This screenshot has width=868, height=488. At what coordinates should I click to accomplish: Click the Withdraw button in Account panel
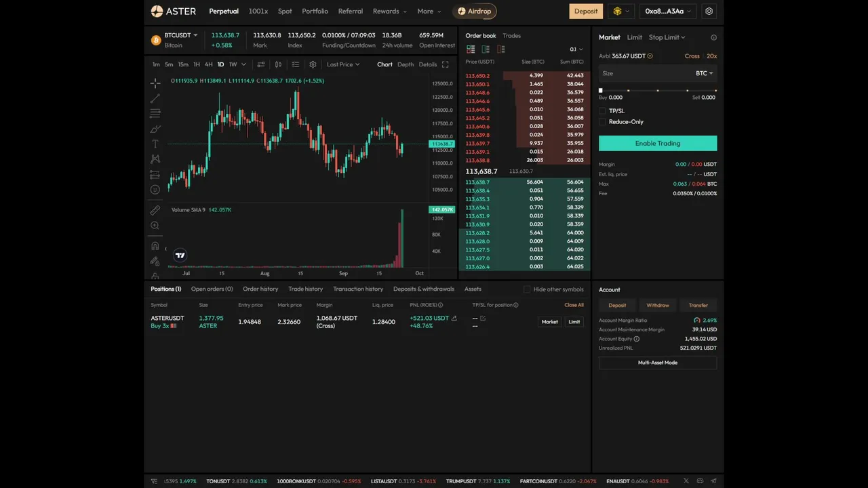658,305
